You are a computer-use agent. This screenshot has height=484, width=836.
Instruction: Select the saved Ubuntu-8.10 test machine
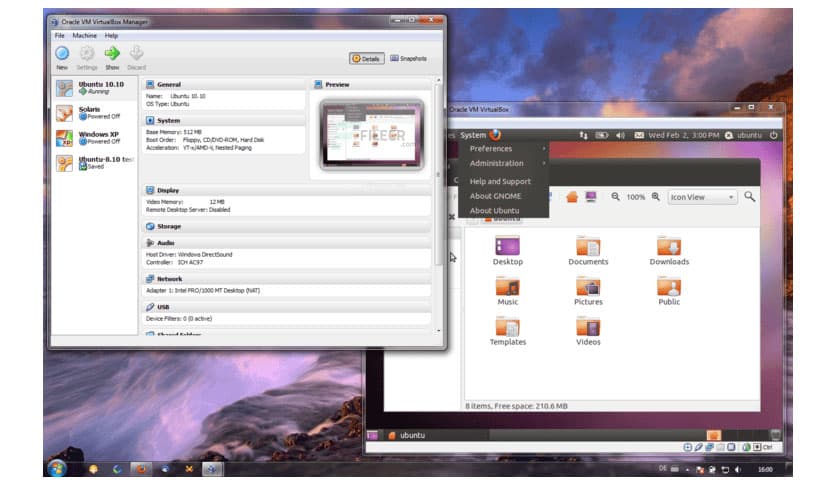(94, 163)
